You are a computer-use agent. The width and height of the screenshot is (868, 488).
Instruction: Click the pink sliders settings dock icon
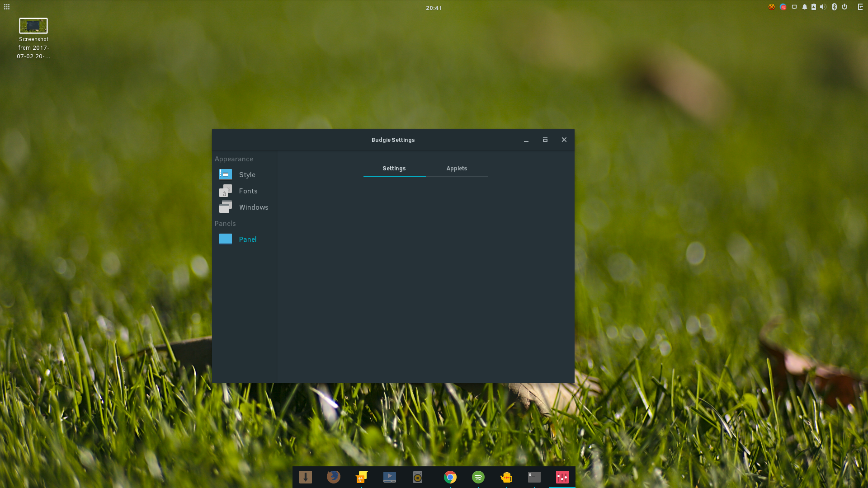click(562, 477)
